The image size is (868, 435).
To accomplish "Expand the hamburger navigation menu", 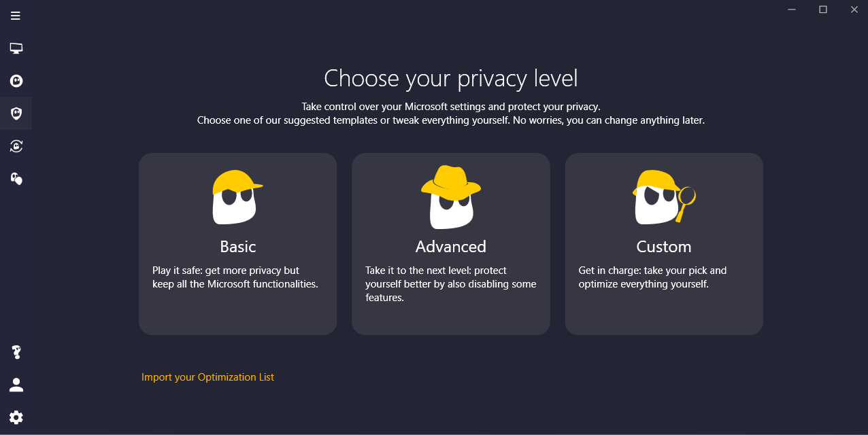I will point(16,16).
